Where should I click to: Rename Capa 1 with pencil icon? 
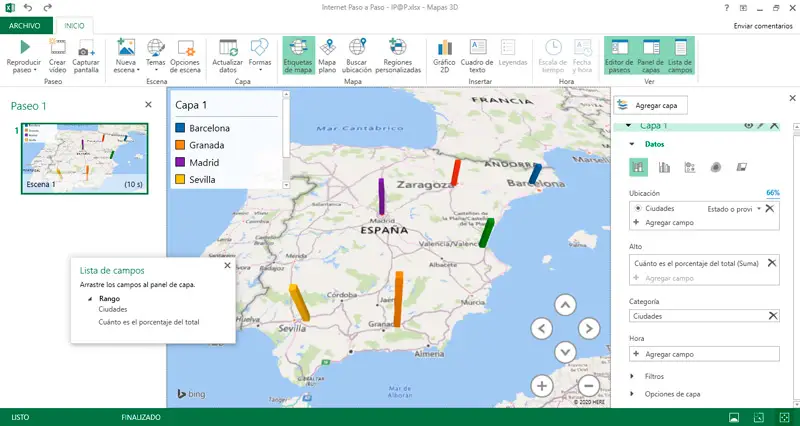(761, 126)
